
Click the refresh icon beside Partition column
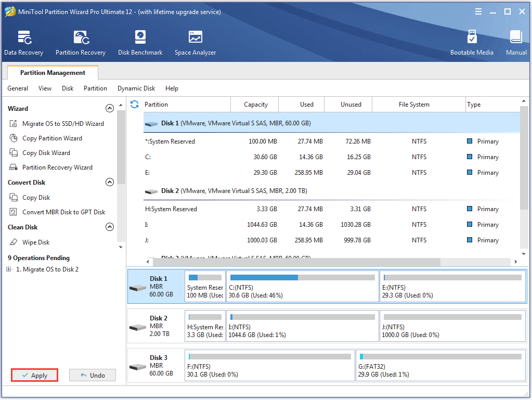point(135,105)
